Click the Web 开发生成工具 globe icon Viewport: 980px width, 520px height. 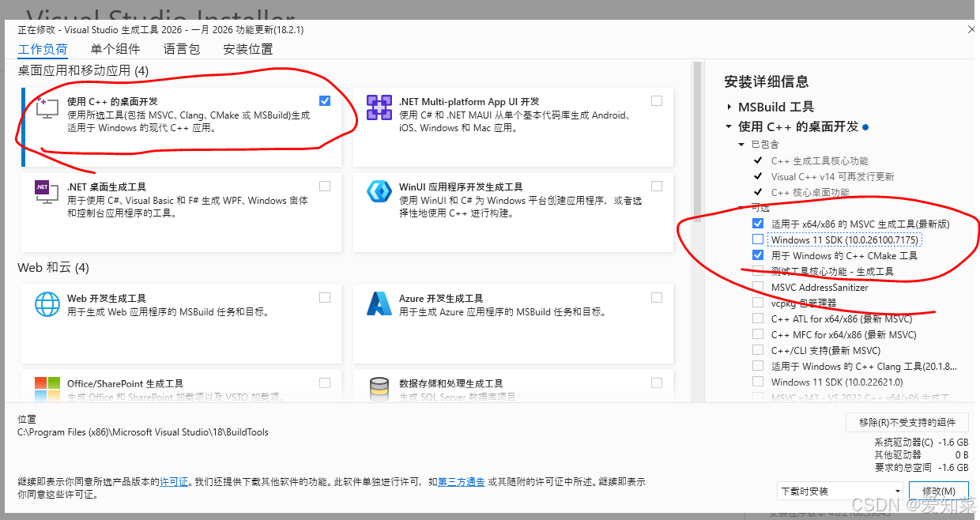click(47, 303)
